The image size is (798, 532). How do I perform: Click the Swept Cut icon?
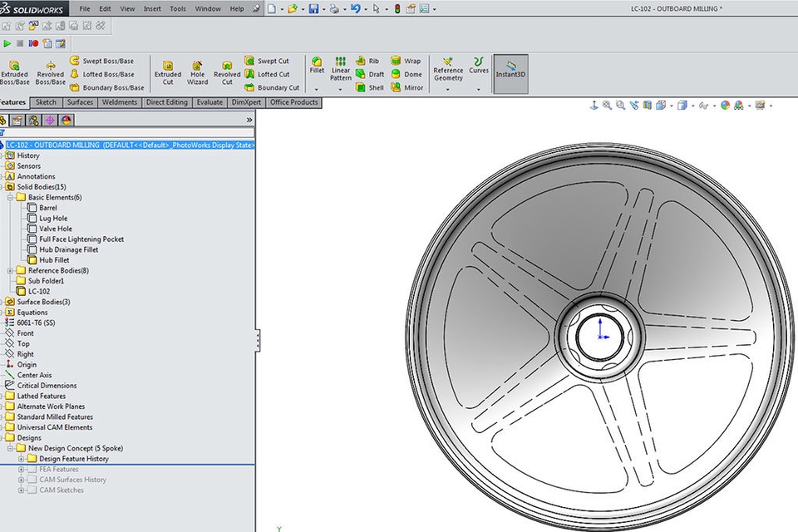[250, 61]
